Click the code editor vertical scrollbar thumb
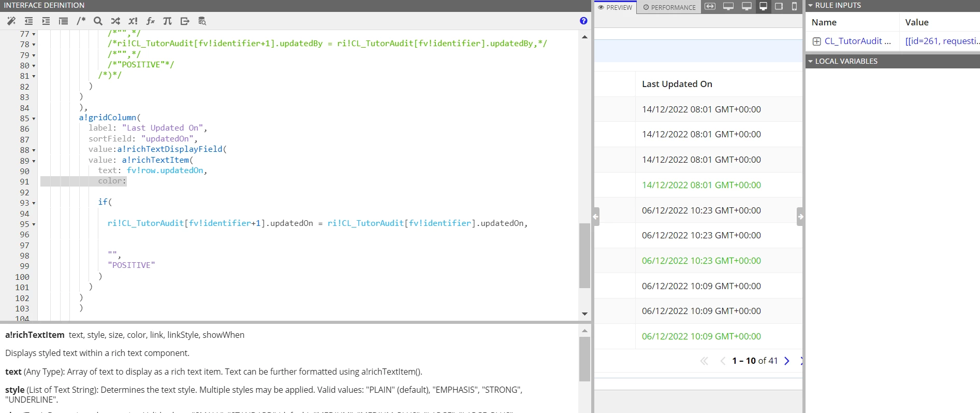This screenshot has width=980, height=413. pos(584,255)
